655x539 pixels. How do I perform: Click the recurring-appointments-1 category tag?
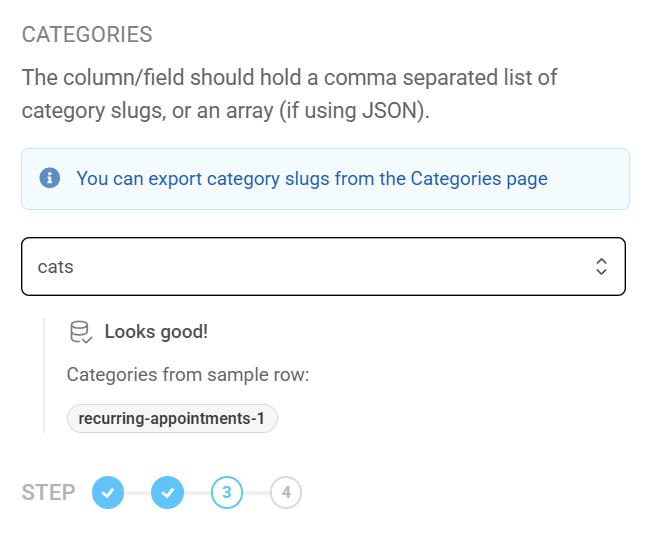pos(172,418)
